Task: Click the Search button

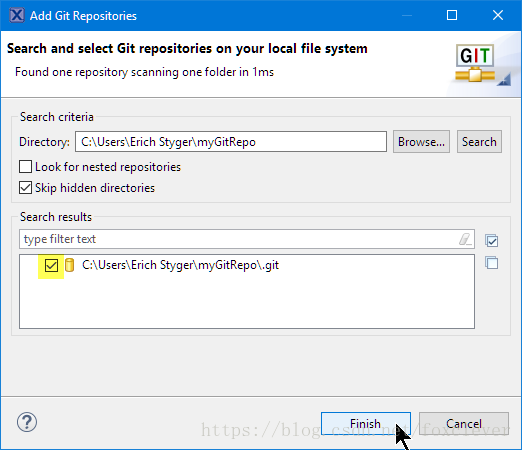Action: (x=479, y=142)
